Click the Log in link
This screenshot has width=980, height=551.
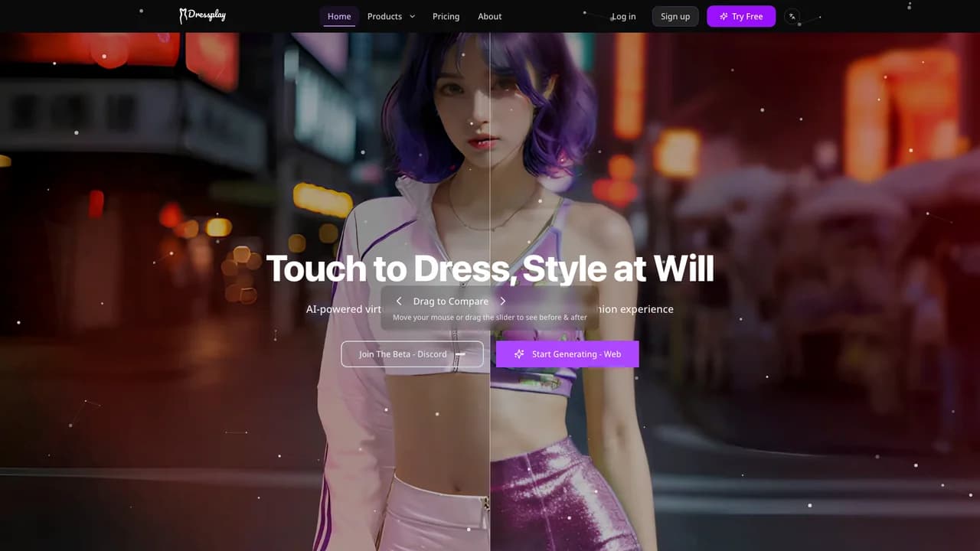coord(623,16)
